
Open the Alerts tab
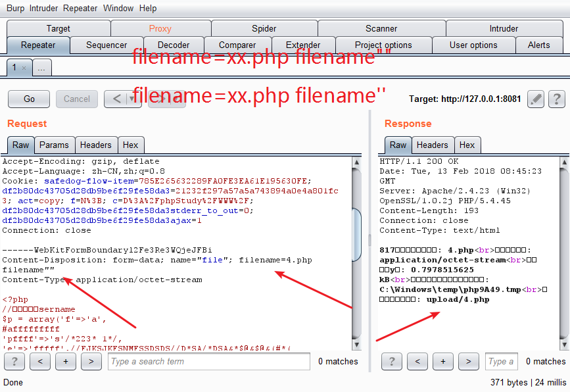[538, 45]
